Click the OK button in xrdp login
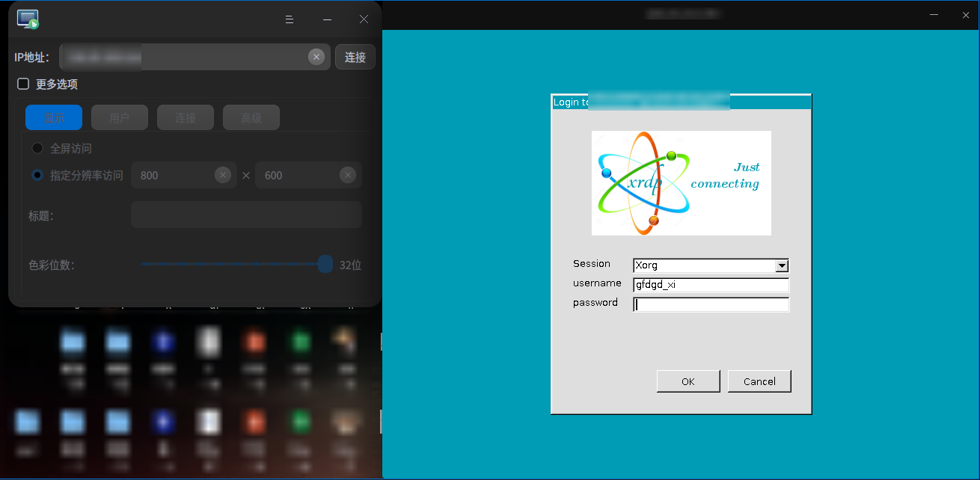The width and height of the screenshot is (980, 480). tap(688, 381)
